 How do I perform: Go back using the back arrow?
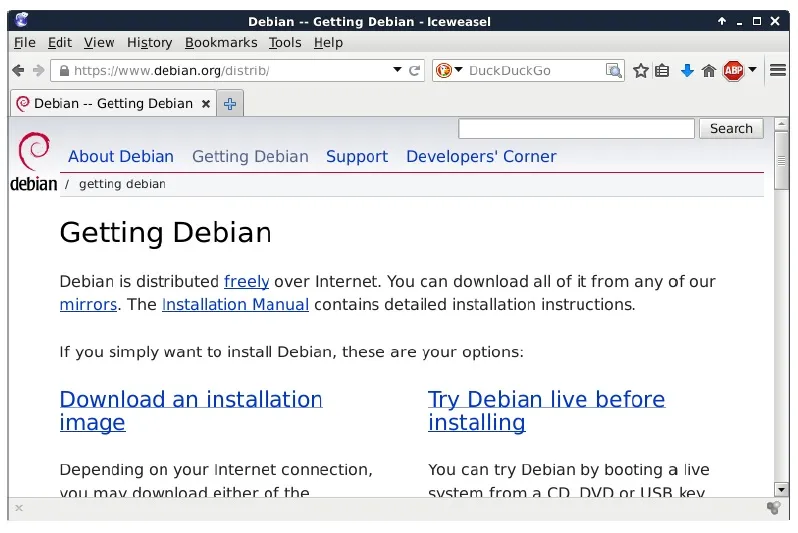18,70
